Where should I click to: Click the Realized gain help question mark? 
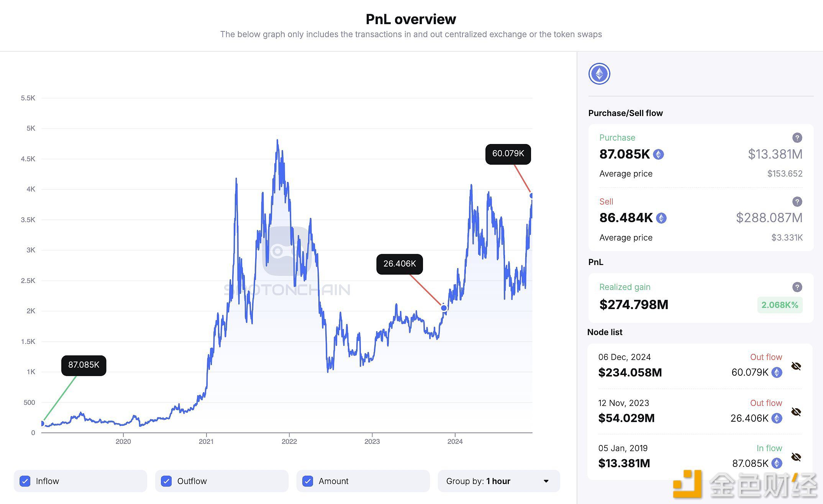tap(797, 287)
